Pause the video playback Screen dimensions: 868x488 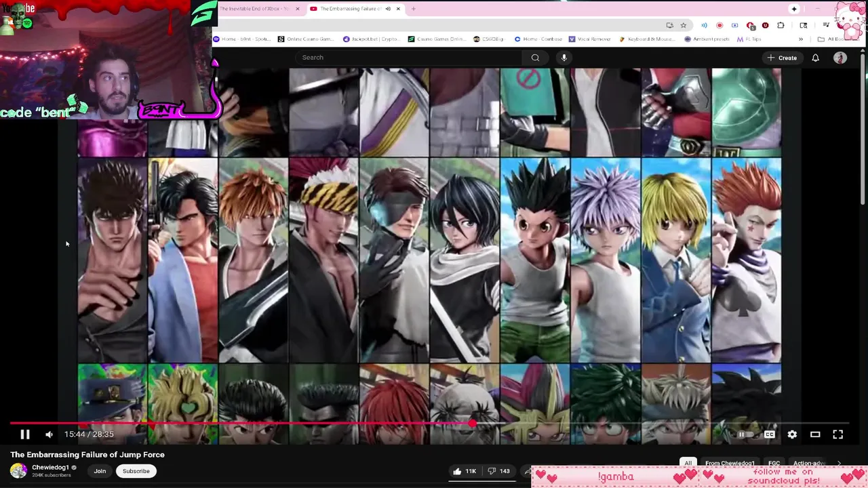25,434
